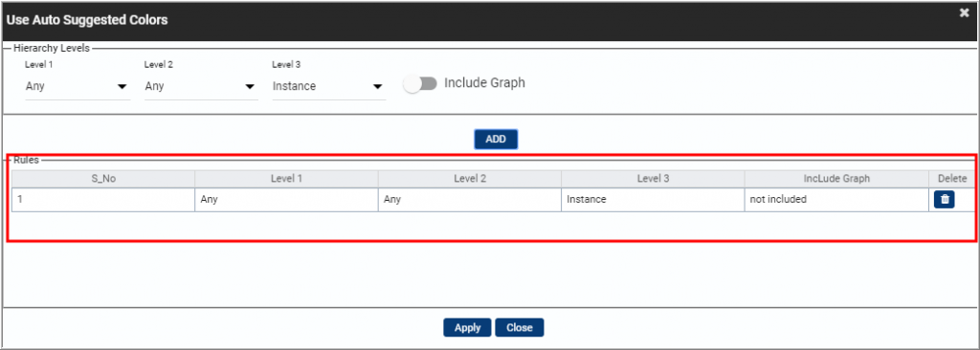Click the Level 3 column header in Rules
The image size is (980, 350).
653,179
